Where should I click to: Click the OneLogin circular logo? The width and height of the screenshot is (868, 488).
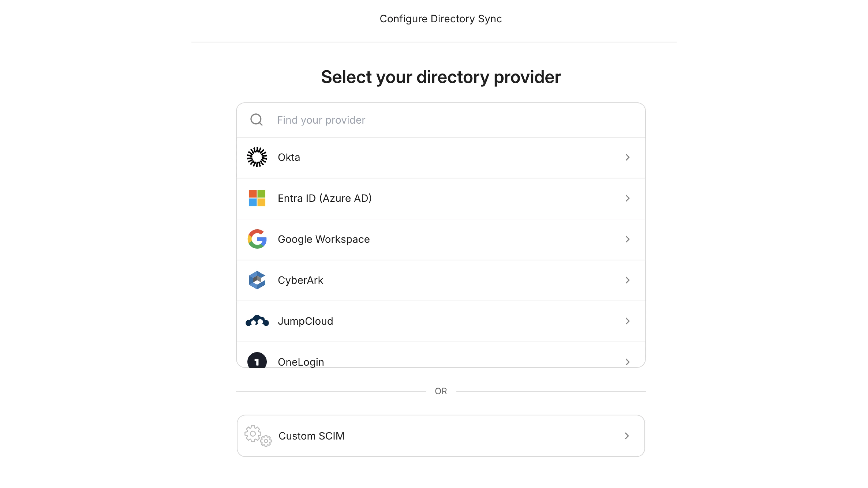pyautogui.click(x=257, y=361)
